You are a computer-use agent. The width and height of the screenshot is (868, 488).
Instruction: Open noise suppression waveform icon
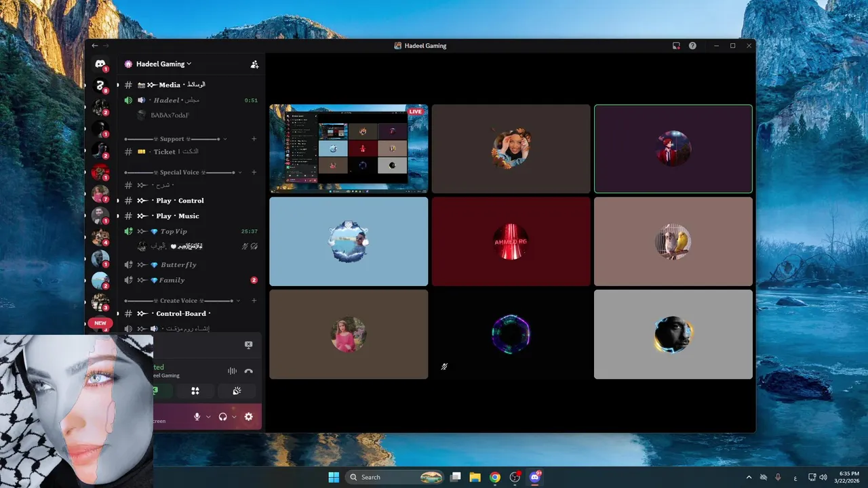click(x=232, y=371)
